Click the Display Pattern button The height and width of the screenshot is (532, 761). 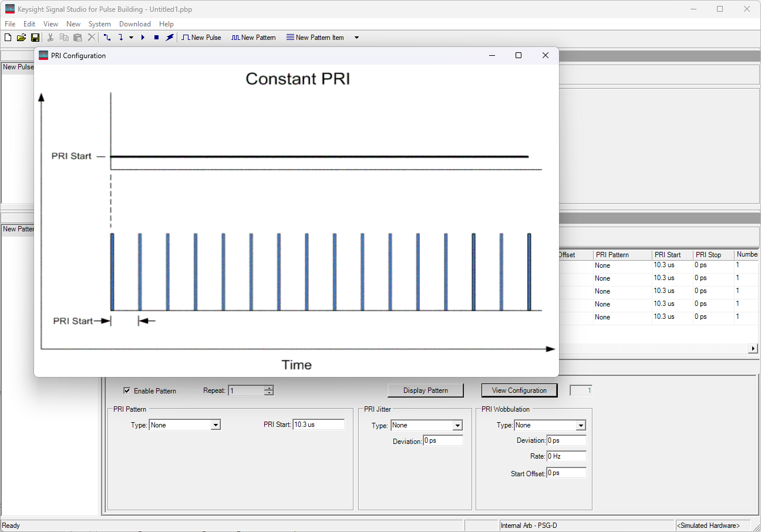(x=425, y=390)
